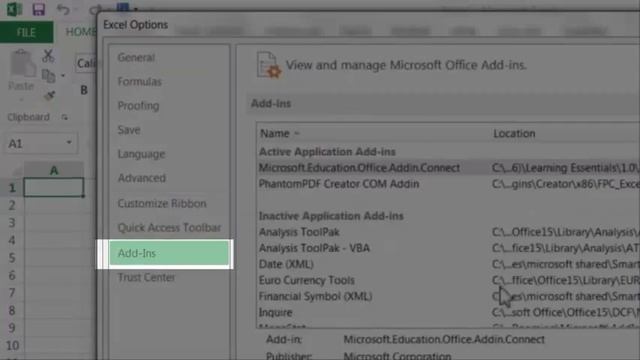Select cell A1 in worksheet
The image size is (640, 360).
coord(54,187)
